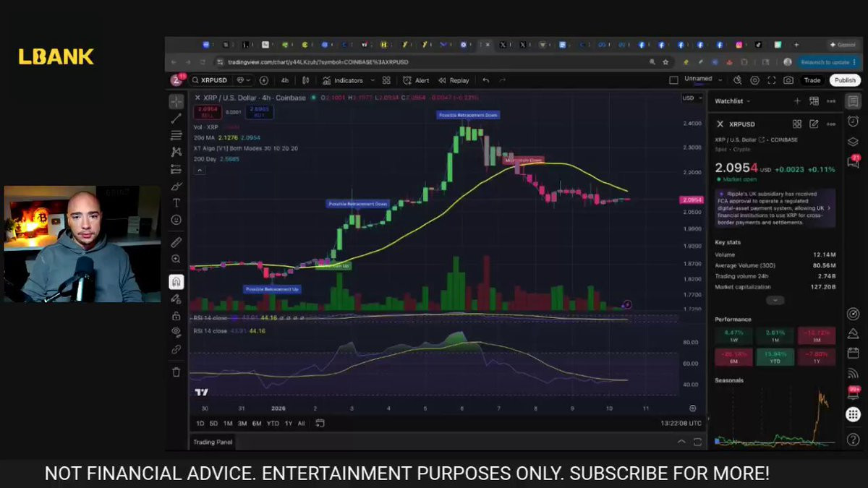Redo the chart action
The height and width of the screenshot is (488, 868).
click(x=503, y=80)
